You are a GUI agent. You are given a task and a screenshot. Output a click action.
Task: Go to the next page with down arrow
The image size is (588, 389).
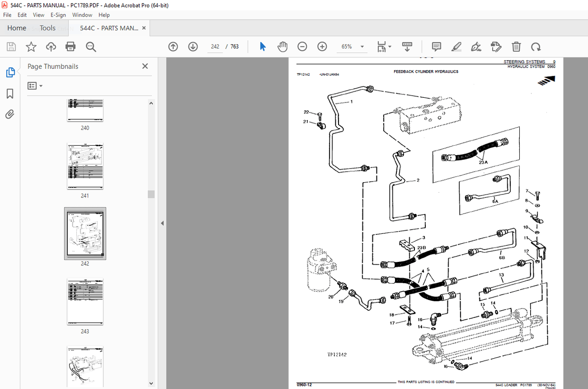[193, 46]
